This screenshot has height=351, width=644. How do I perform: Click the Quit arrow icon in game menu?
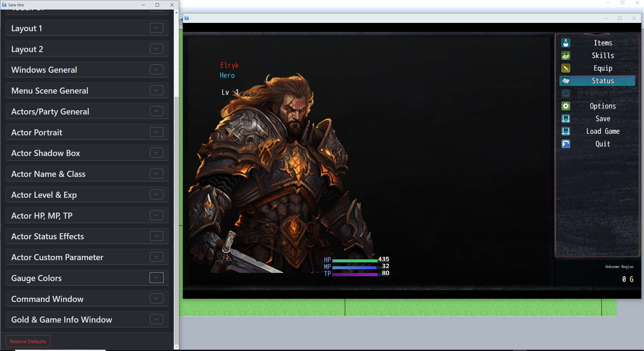(566, 144)
